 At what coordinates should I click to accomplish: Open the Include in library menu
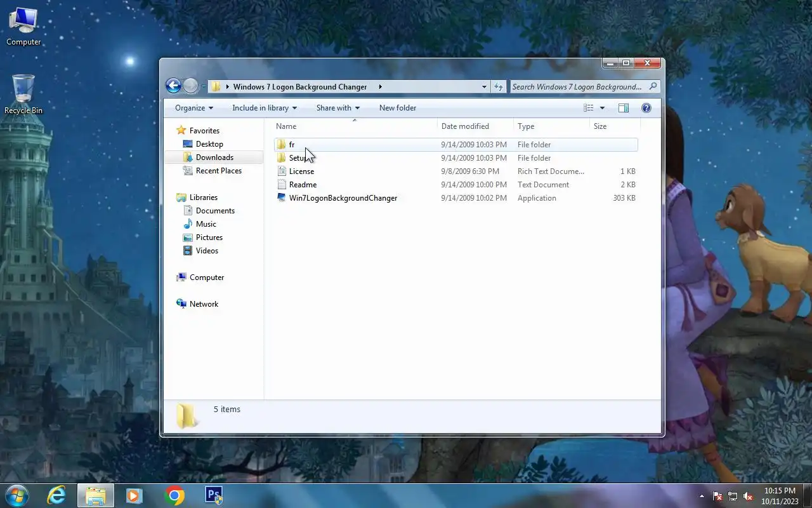coord(265,108)
